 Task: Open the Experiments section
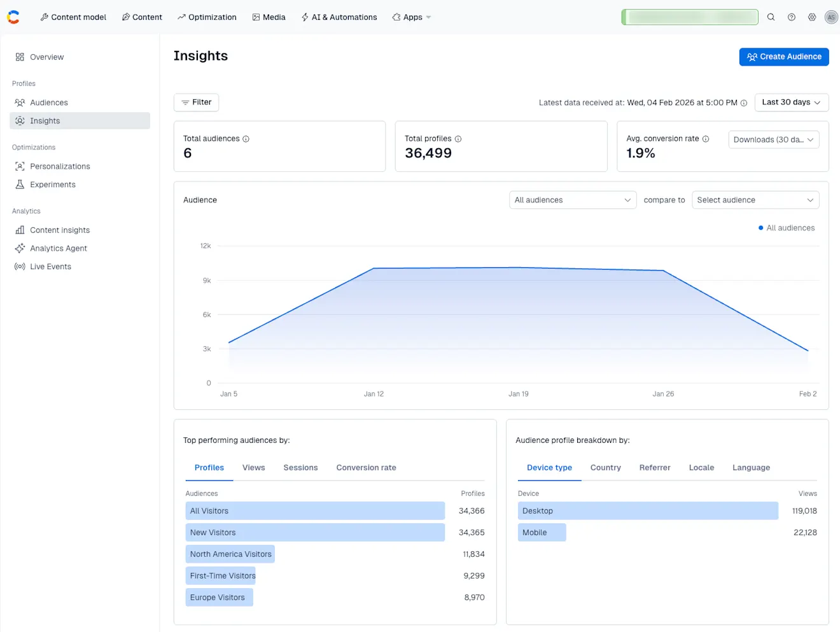coord(52,185)
